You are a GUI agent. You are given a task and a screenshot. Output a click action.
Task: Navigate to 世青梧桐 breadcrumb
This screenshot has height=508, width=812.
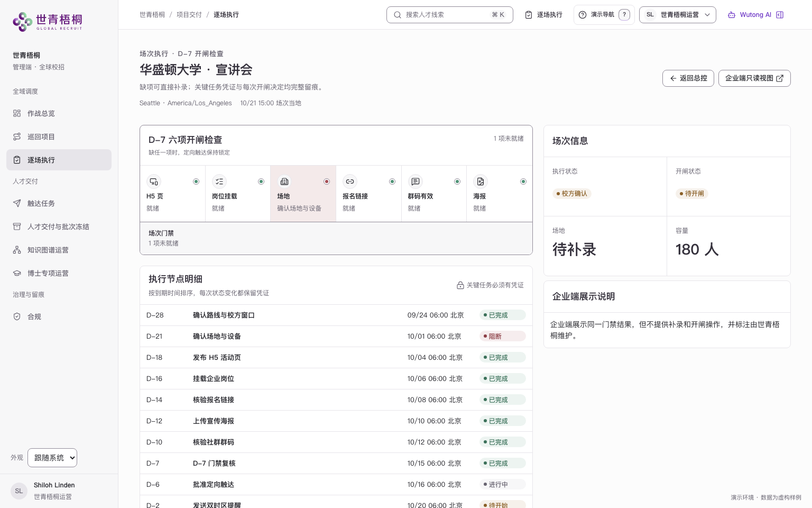coord(152,15)
